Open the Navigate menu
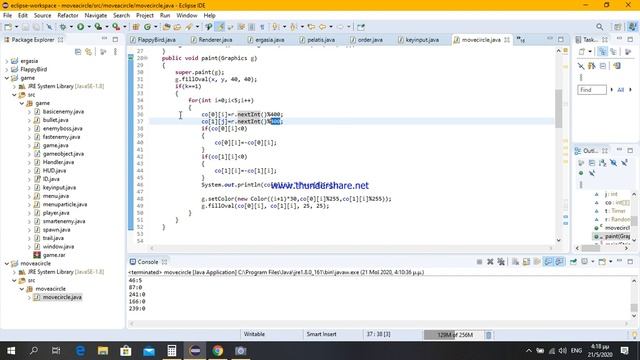The height and width of the screenshot is (360, 640). (96, 15)
